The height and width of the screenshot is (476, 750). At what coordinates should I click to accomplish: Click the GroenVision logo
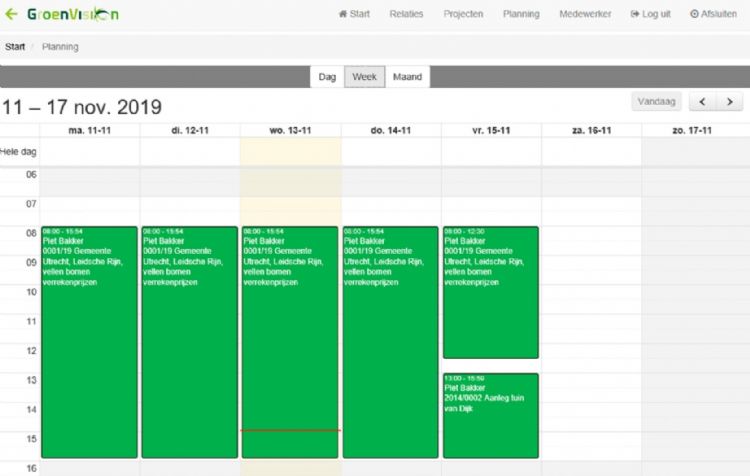[x=73, y=14]
